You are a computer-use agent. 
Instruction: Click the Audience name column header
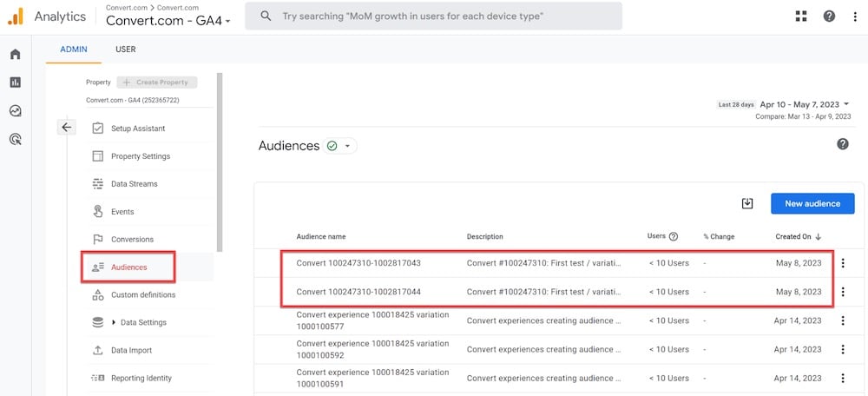pyautogui.click(x=321, y=236)
